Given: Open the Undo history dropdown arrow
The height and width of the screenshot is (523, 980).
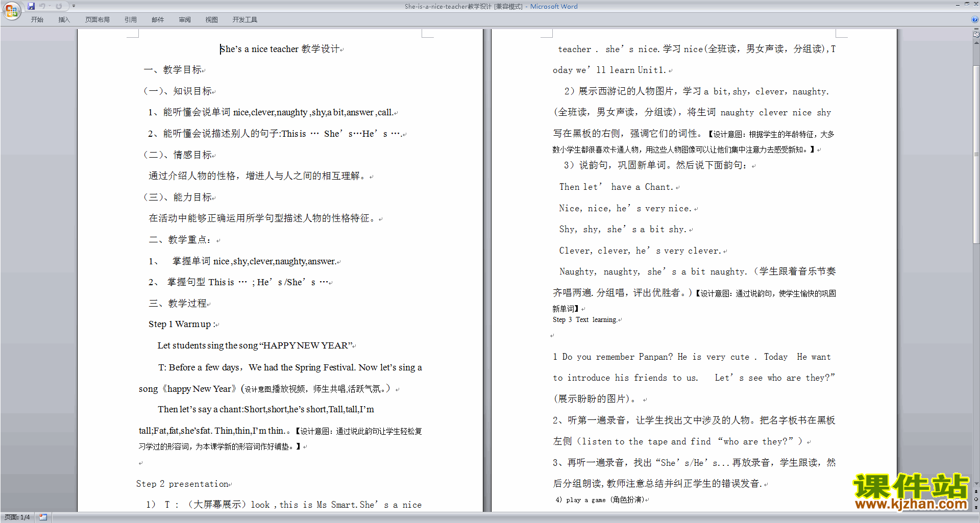Looking at the screenshot, I should 50,6.
